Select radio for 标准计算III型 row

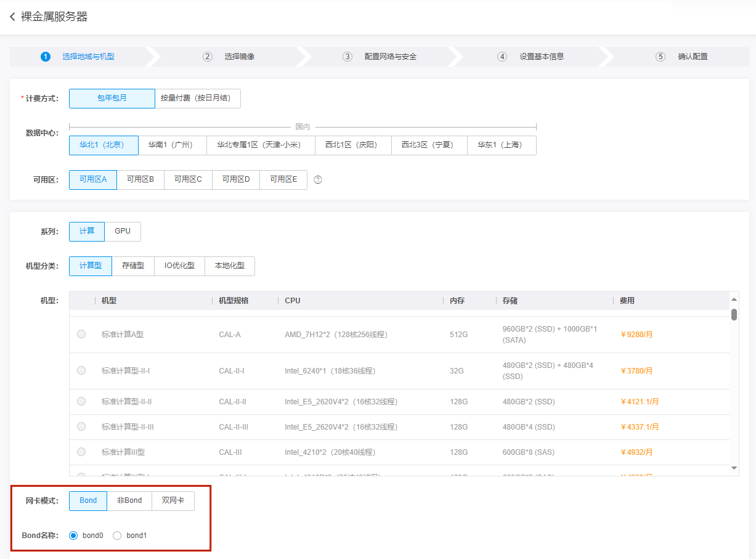[x=81, y=452]
